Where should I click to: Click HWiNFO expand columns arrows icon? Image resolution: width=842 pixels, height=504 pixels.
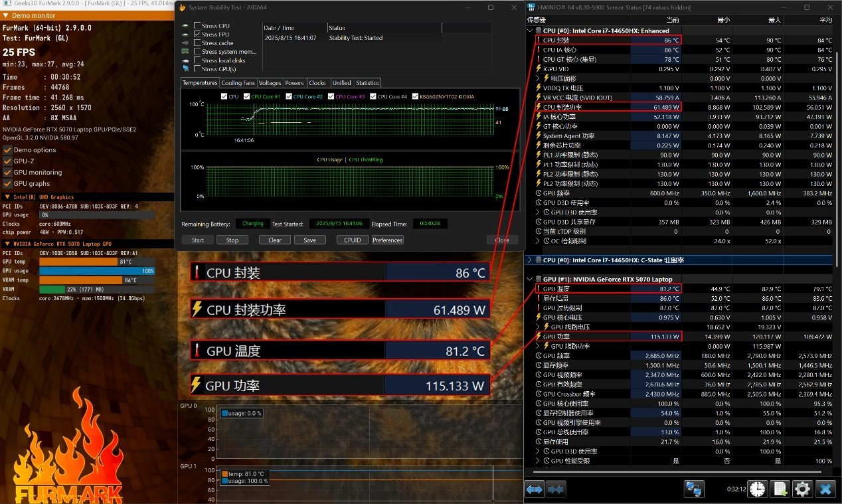[x=535, y=489]
